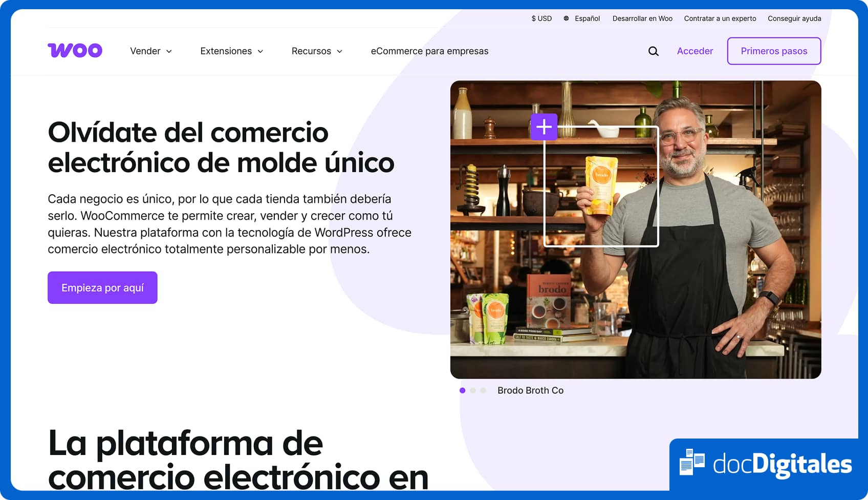Click the Brodo Broth Co caption
Viewport: 868px width, 500px height.
tap(530, 390)
